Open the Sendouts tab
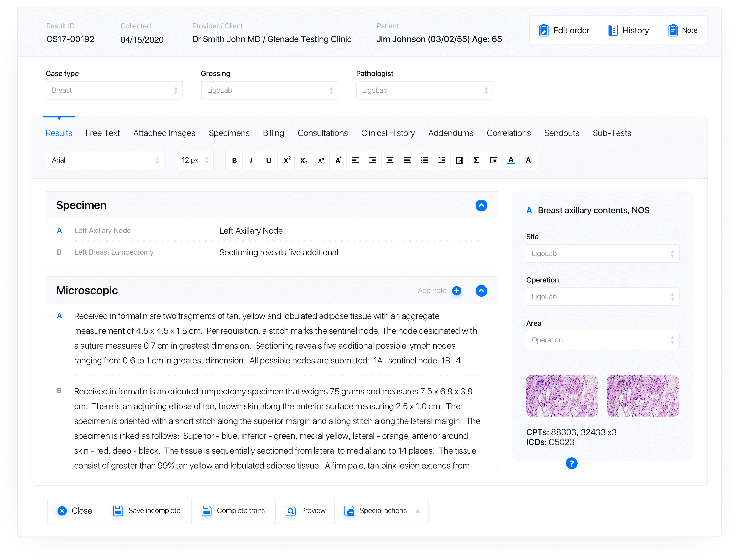The height and width of the screenshot is (560, 739). [562, 133]
